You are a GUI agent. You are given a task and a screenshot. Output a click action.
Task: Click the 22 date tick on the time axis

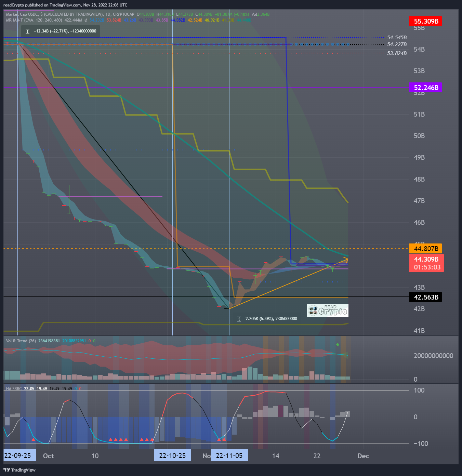click(317, 456)
